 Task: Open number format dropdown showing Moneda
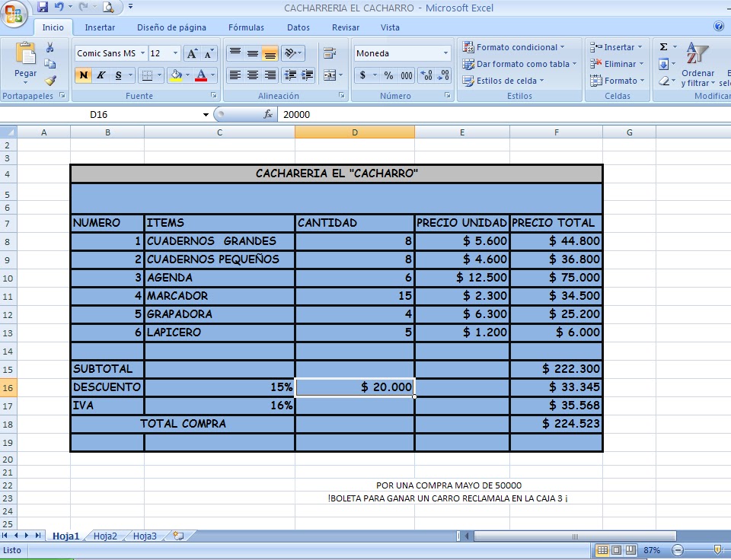pos(445,53)
